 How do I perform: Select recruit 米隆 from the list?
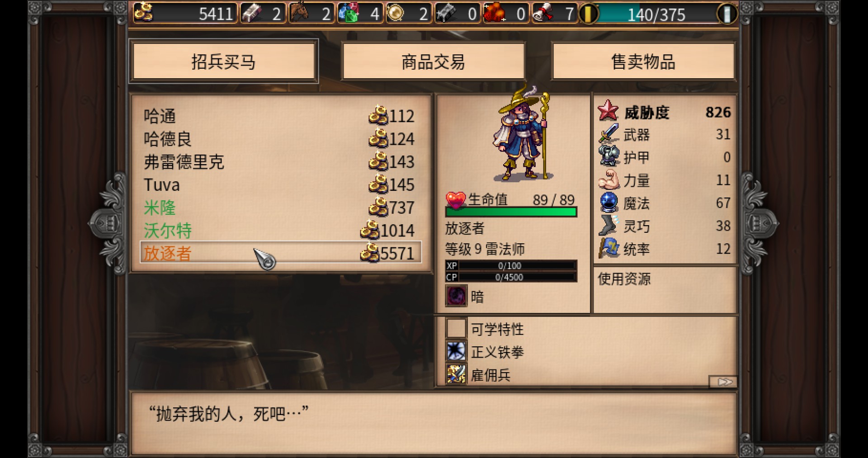coord(281,208)
